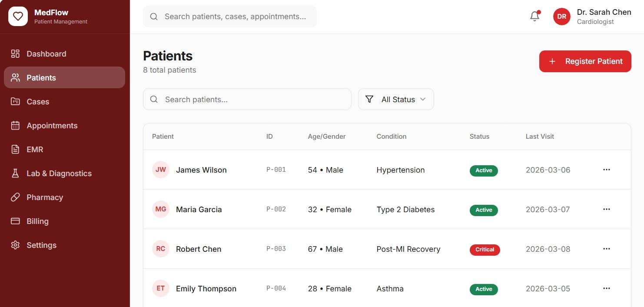Screen dimensions: 644x307
Task: Click the ID column header
Action: [269, 137]
